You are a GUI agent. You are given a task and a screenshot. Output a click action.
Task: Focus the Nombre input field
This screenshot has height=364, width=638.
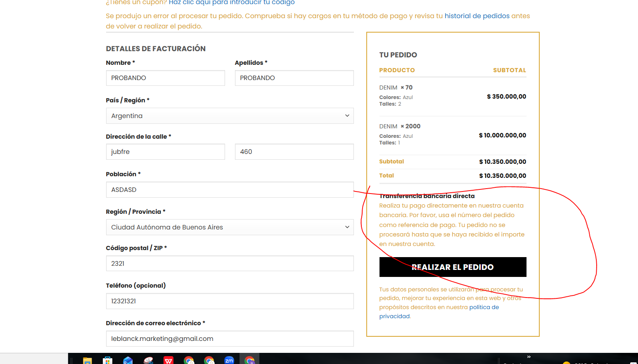165,78
